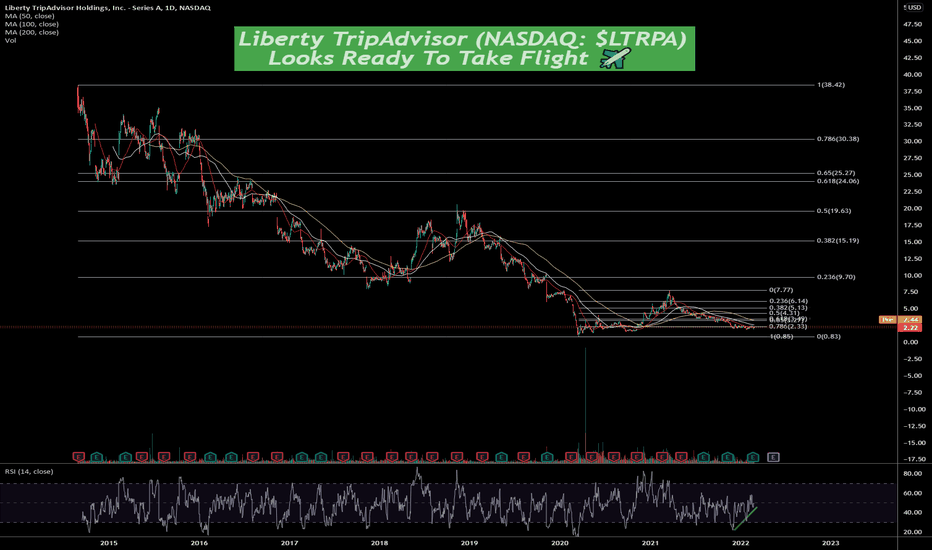Click the 0.236(9.70) Fibonacci level label

tap(836, 277)
